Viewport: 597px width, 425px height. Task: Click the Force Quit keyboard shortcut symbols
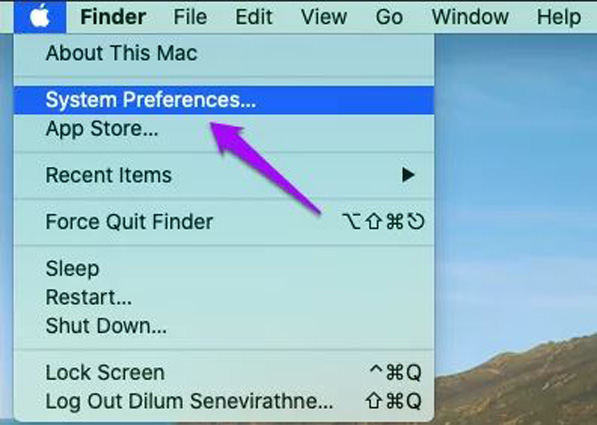[383, 222]
